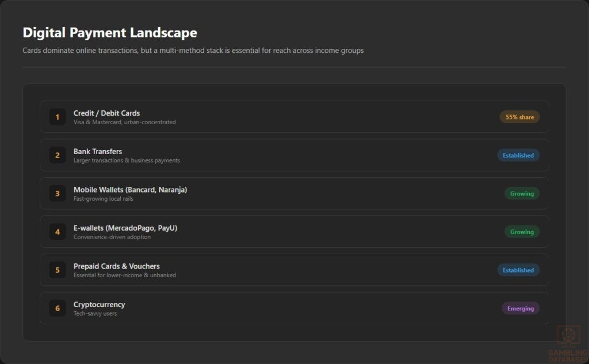Select the number 1 rank badge
Image resolution: width=589 pixels, height=364 pixels.
(58, 117)
